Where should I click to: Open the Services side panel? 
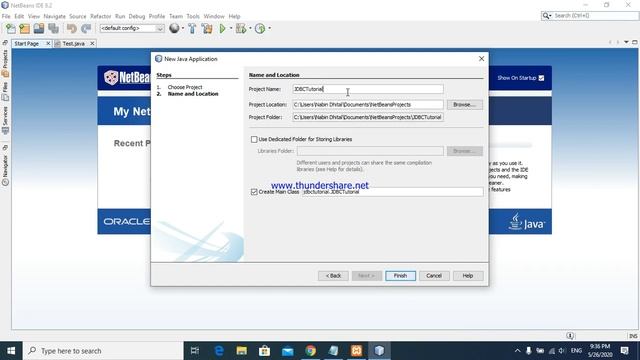tap(5, 120)
